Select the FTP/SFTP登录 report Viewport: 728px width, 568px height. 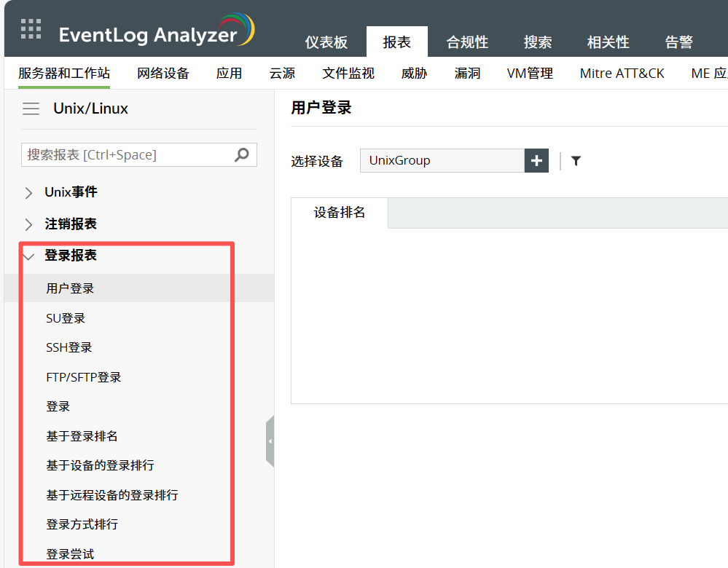pos(84,377)
